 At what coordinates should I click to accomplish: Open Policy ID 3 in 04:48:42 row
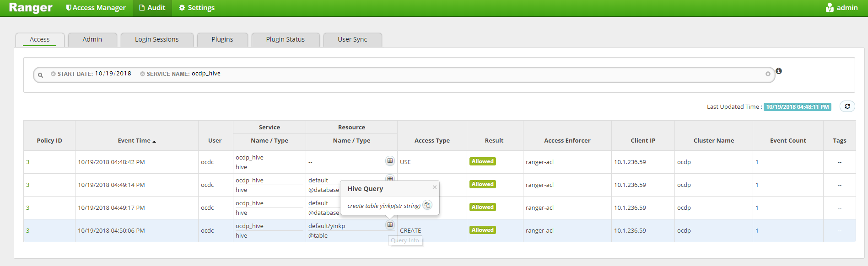[28, 162]
